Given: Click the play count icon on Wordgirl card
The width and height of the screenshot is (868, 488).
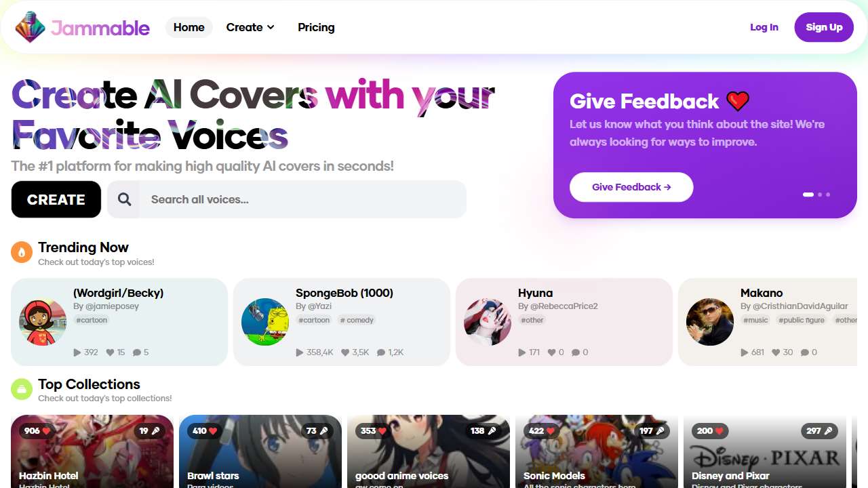Looking at the screenshot, I should point(77,352).
